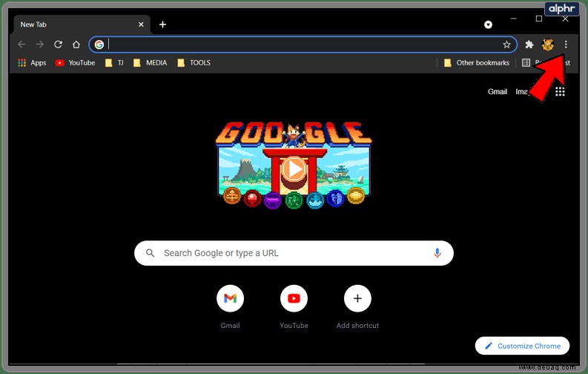Open Google apps grid launcher

pyautogui.click(x=560, y=91)
